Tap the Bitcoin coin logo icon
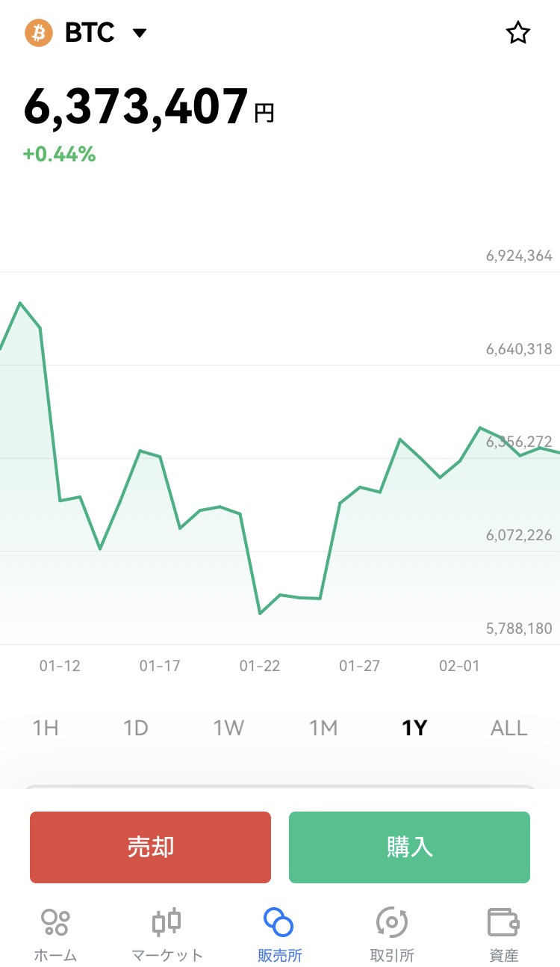Screen dimensions: 560x967 [x=38, y=33]
